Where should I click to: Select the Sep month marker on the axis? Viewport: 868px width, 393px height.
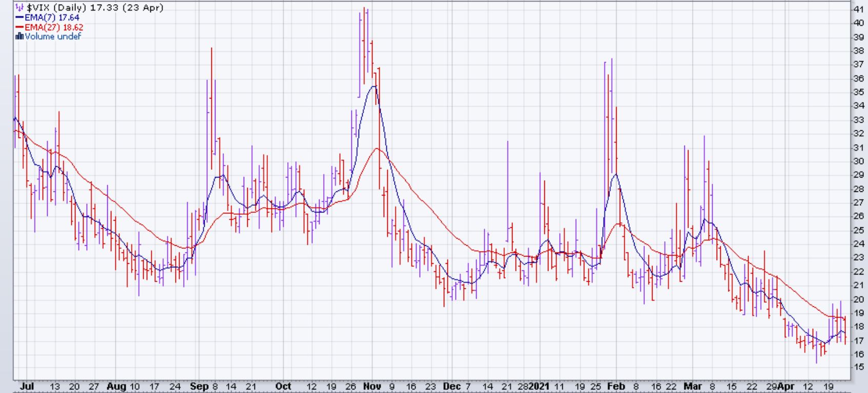(199, 386)
